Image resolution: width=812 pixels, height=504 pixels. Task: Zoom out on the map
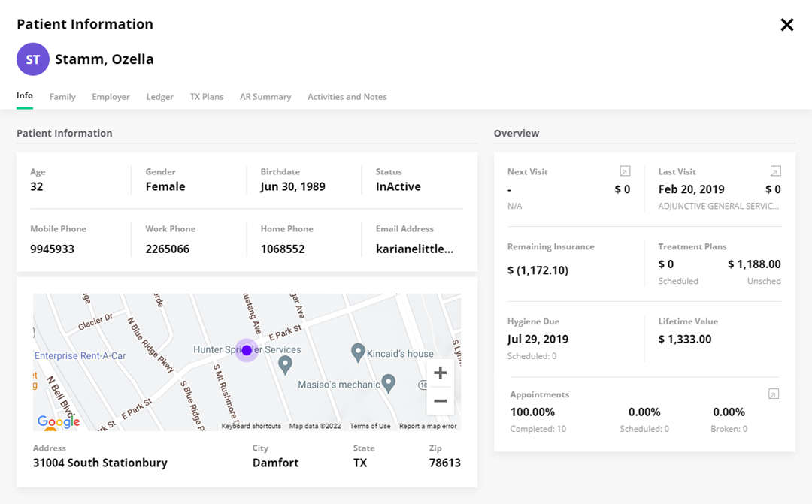(x=441, y=401)
